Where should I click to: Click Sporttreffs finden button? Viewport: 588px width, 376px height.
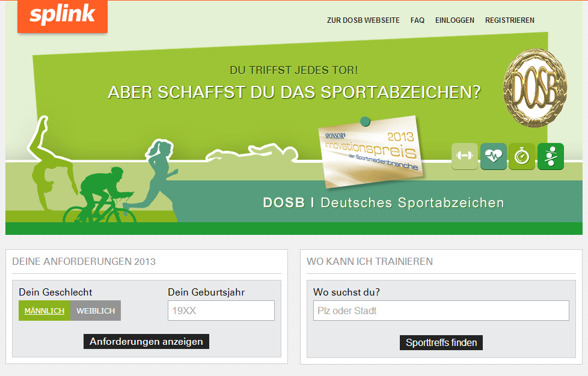click(441, 343)
